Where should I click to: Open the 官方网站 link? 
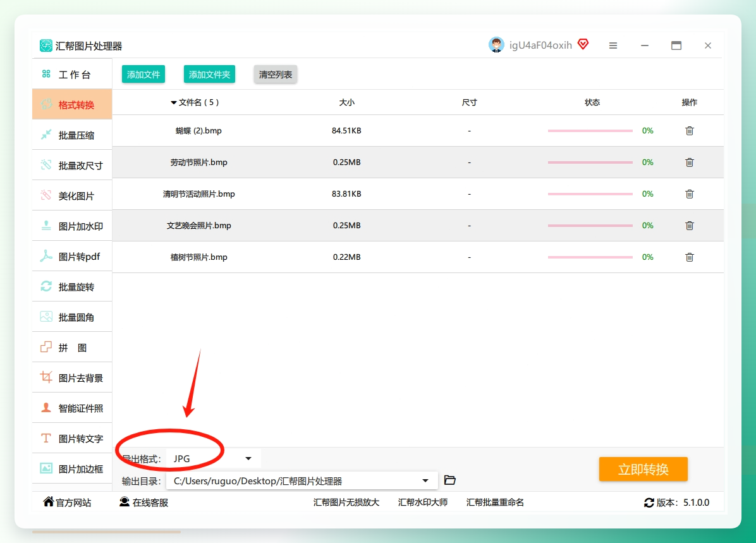(x=67, y=503)
